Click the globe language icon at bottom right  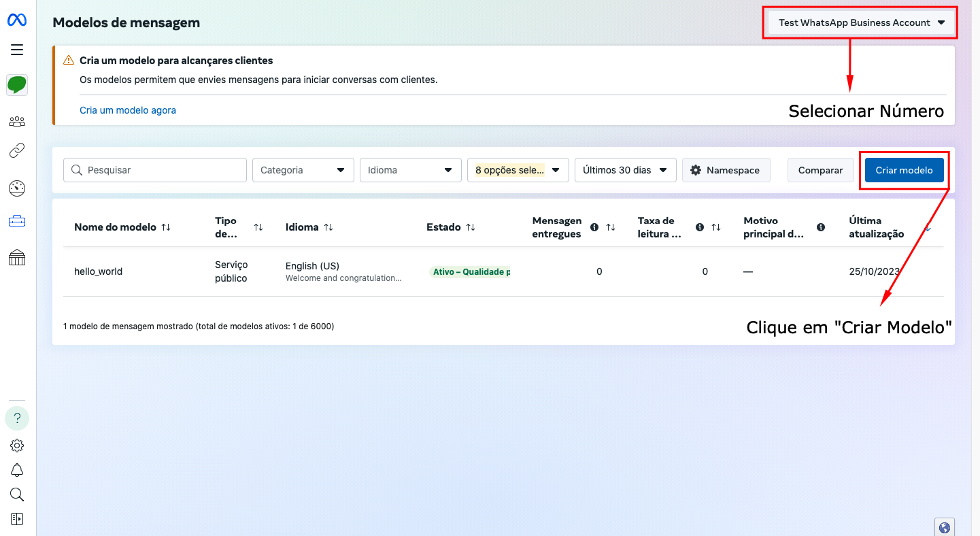click(x=944, y=526)
